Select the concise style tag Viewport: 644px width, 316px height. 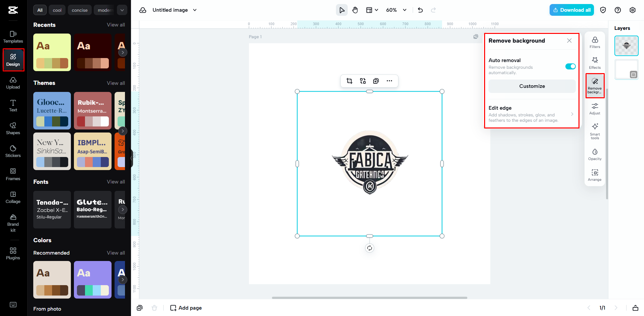tap(80, 10)
